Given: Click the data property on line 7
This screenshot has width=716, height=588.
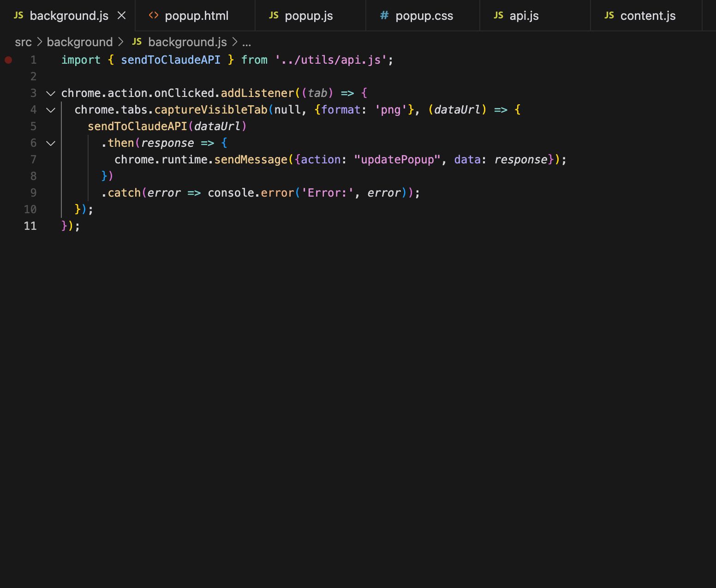Looking at the screenshot, I should coord(467,160).
